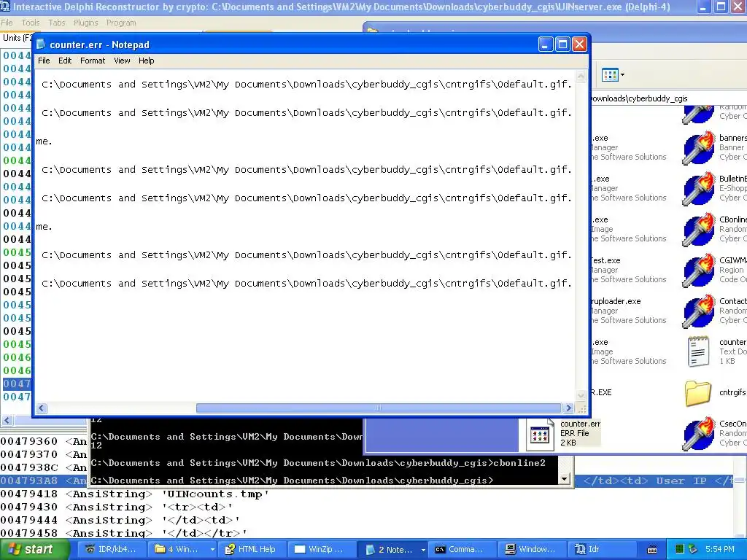The height and width of the screenshot is (560, 747).
Task: Click Notepad horizontal scroll right arrow
Action: tap(568, 408)
